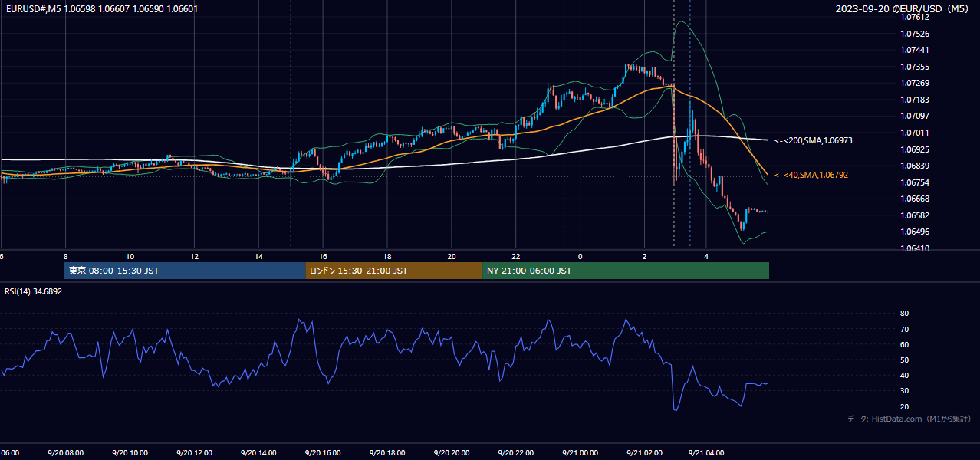Click the 9/20 22:00 date label
This screenshot has height=460, width=980.
pyautogui.click(x=516, y=453)
